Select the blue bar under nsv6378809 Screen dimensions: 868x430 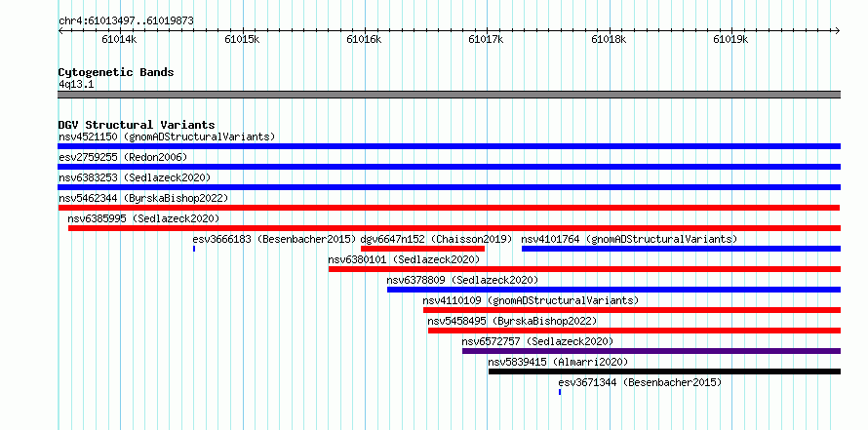[x=613, y=290]
